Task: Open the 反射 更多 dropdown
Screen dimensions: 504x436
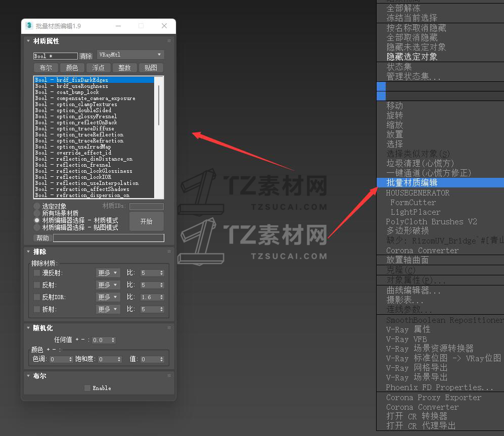Action: coord(108,285)
